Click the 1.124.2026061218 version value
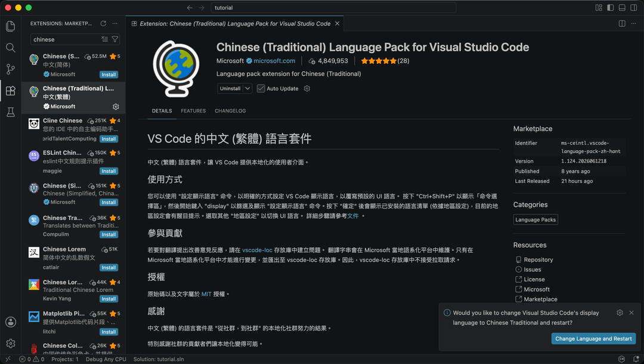 pos(584,161)
